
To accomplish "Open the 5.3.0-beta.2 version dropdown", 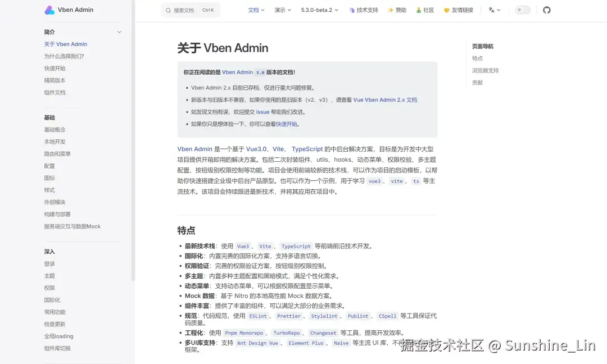I will [320, 10].
